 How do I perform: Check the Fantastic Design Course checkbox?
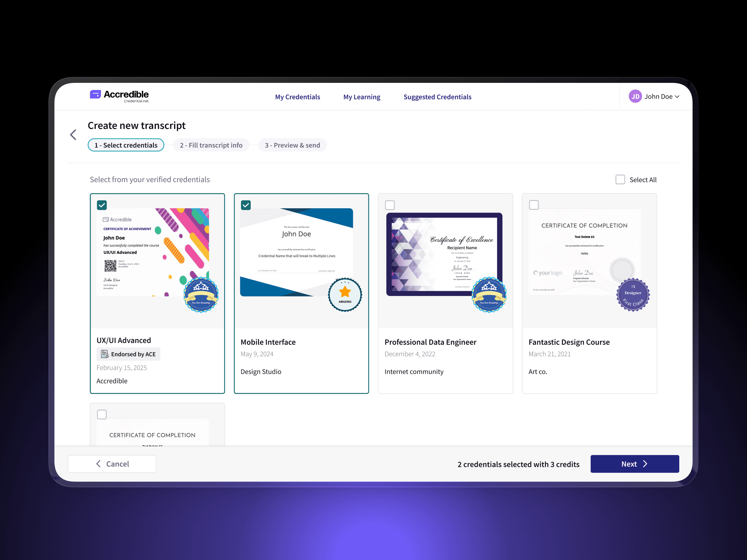tap(534, 205)
